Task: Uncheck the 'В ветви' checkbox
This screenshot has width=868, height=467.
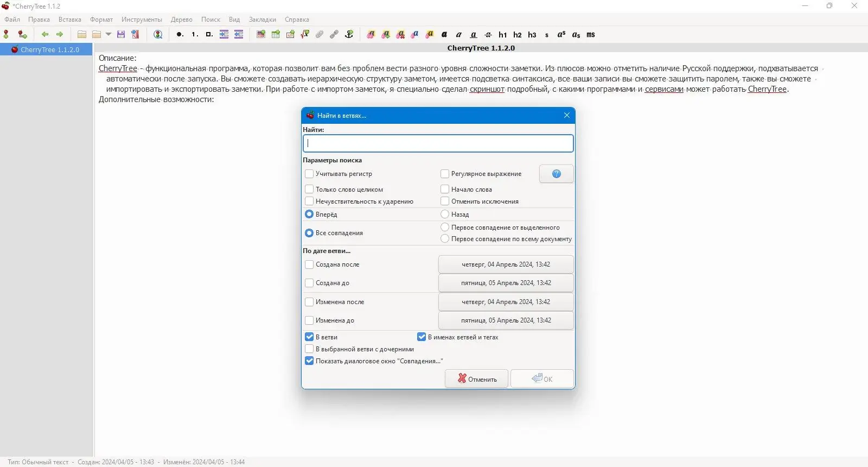Action: pyautogui.click(x=309, y=337)
